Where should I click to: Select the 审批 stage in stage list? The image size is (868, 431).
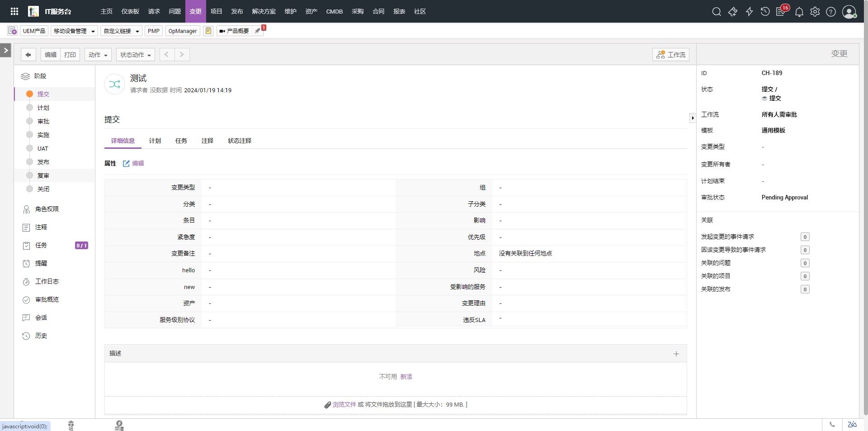(x=43, y=121)
